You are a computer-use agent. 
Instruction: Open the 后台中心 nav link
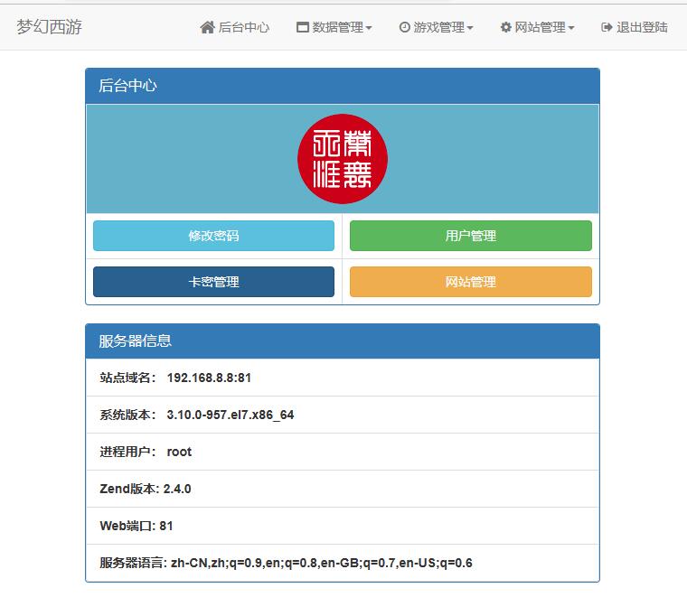tap(235, 27)
